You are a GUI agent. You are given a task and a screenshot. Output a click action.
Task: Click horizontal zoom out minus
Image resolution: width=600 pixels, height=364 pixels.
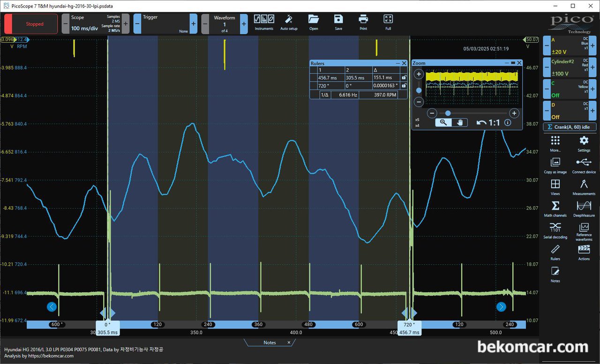(x=432, y=113)
